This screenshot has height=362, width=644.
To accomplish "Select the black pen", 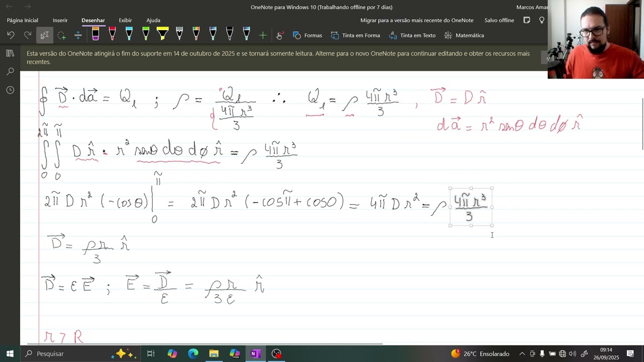I will [229, 34].
